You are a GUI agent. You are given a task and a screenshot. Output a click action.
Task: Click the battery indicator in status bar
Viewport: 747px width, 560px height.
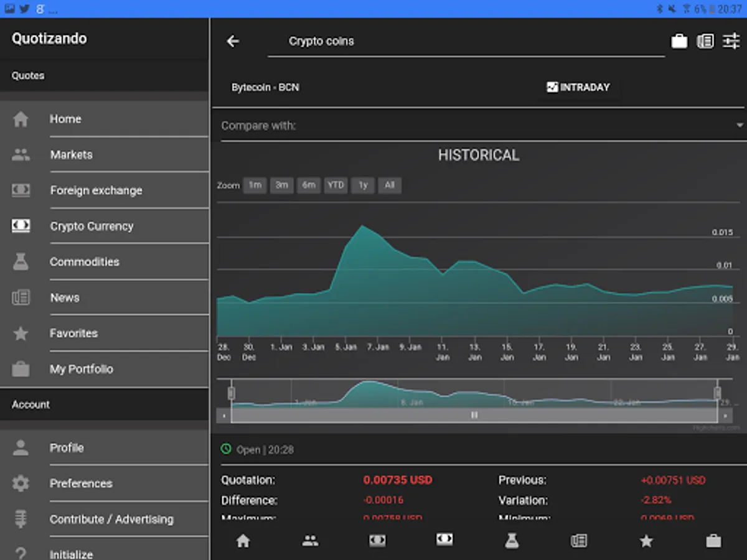pyautogui.click(x=713, y=9)
